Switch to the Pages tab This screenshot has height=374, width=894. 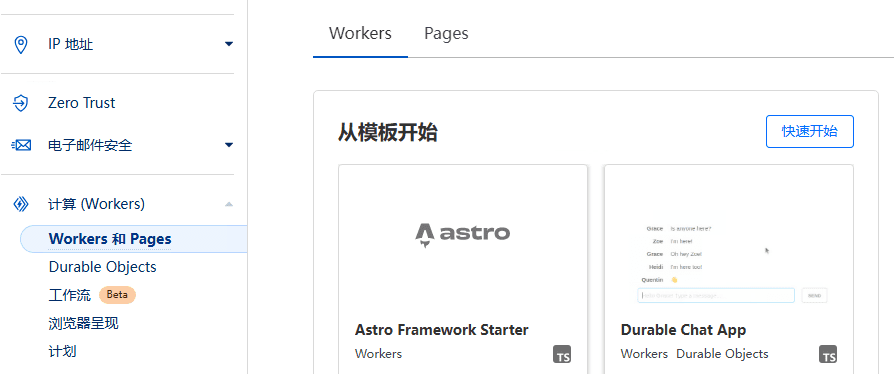point(446,33)
